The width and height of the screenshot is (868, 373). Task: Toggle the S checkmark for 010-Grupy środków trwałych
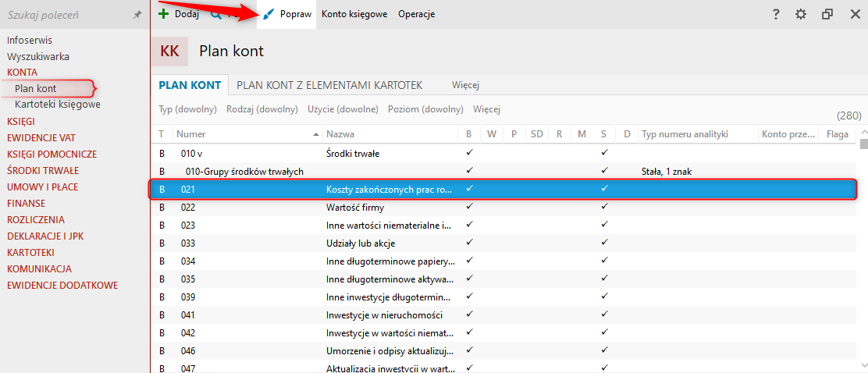pos(604,171)
